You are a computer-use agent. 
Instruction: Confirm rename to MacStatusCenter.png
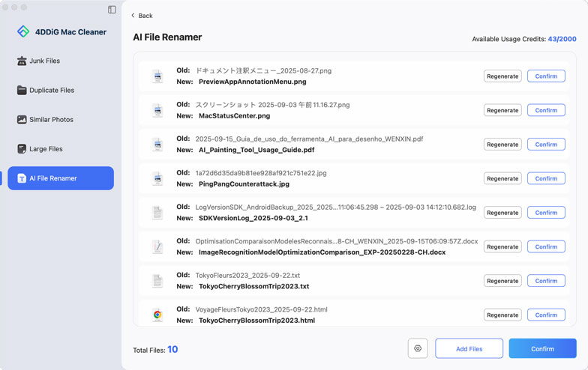(x=546, y=110)
